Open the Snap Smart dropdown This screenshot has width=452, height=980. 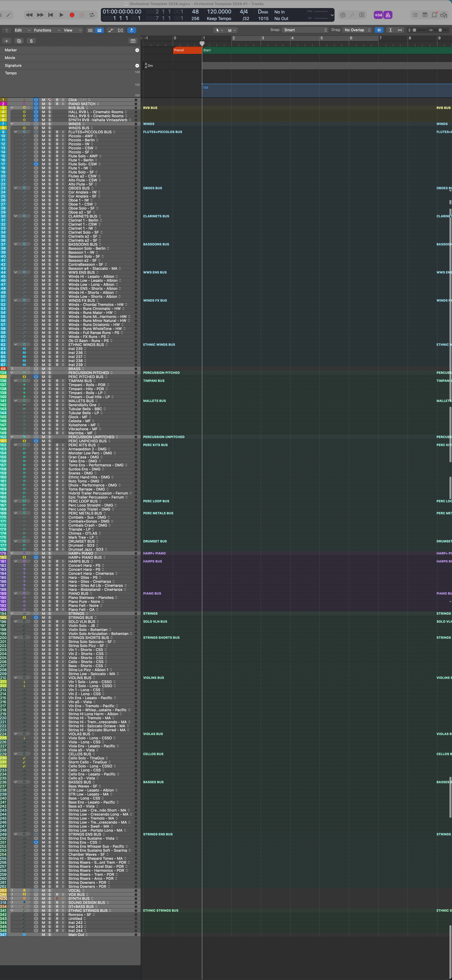[305, 30]
